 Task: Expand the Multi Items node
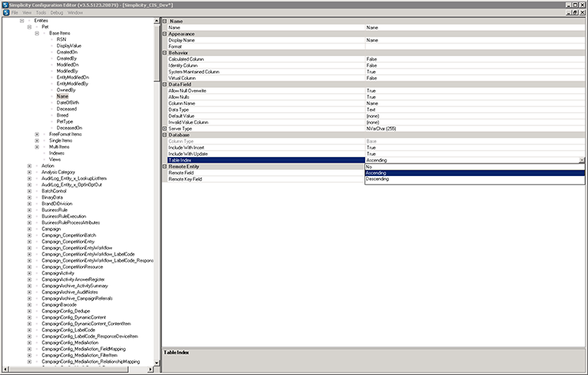point(36,147)
